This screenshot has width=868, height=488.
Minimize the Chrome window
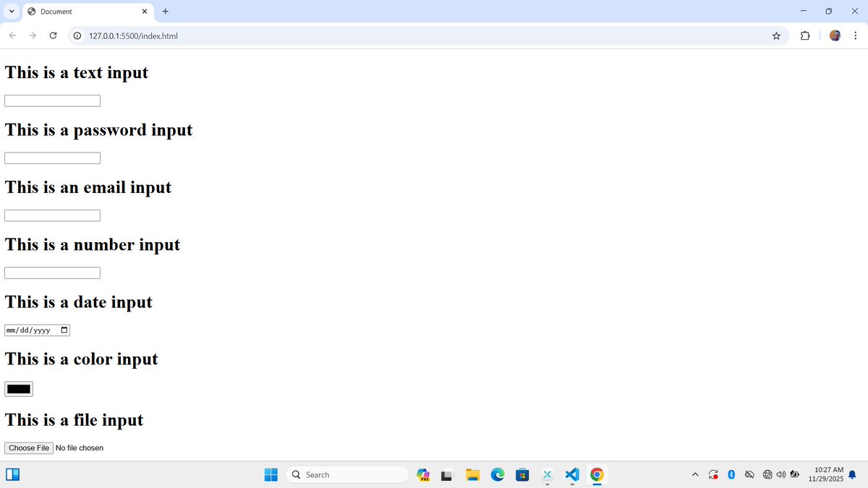tap(803, 11)
